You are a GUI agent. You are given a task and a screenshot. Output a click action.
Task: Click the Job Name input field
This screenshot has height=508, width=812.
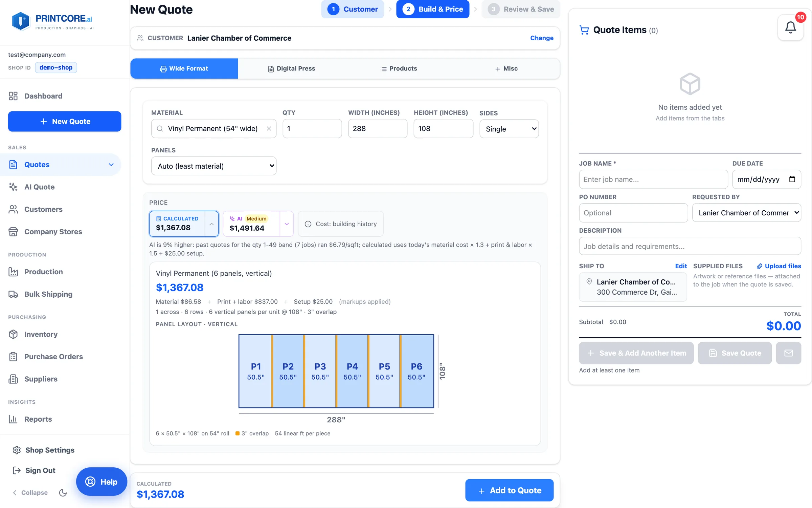point(653,179)
